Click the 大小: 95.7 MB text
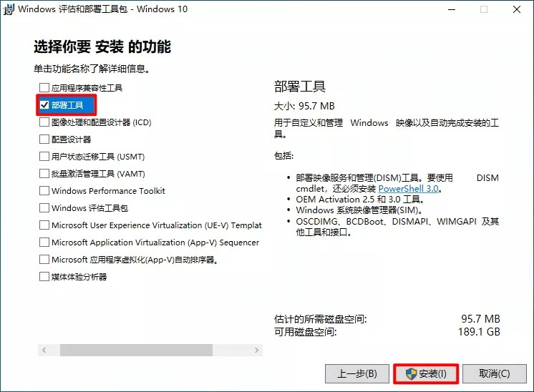The width and height of the screenshot is (534, 392). tap(304, 106)
